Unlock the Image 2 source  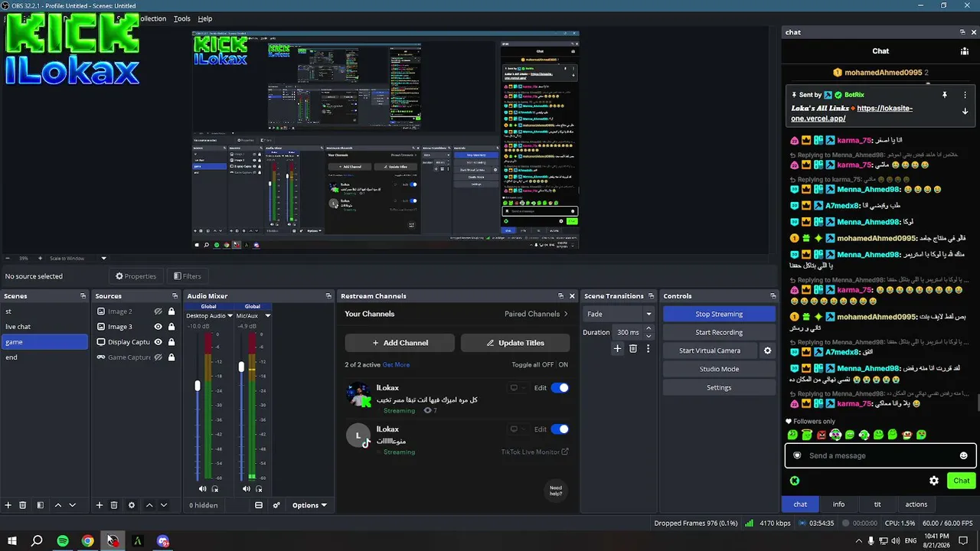(171, 311)
